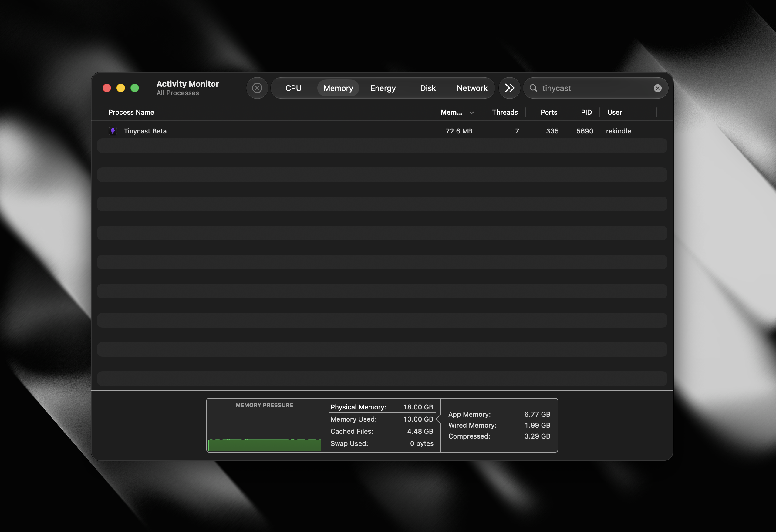Close the Activity Monitor window
Screen dimensions: 776x532
107,88
